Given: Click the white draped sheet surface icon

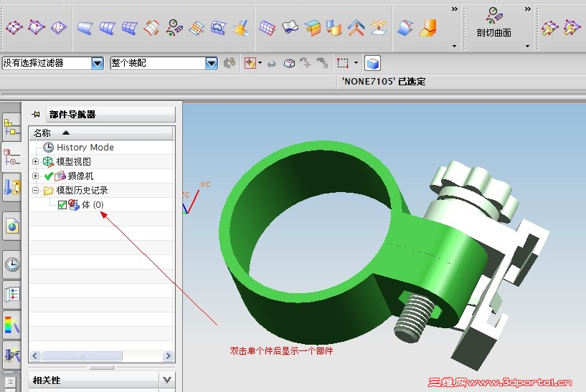Looking at the screenshot, I should (290, 28).
